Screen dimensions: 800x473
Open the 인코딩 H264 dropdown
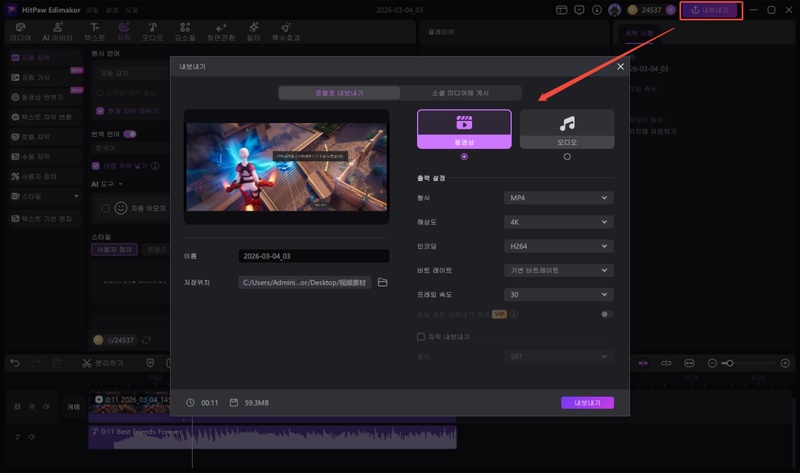click(x=558, y=246)
